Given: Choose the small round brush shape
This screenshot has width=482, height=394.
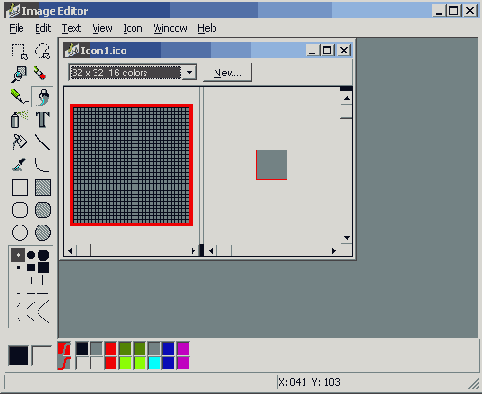Looking at the screenshot, I should (x=18, y=255).
